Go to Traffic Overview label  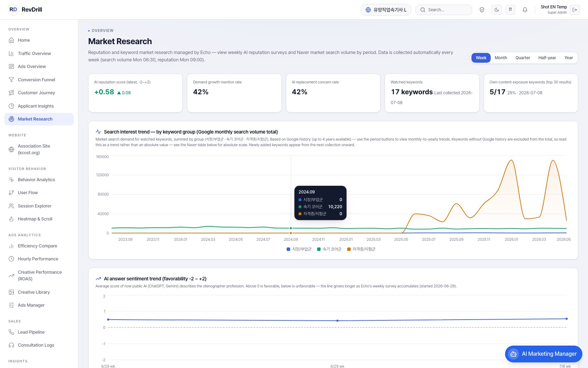click(x=34, y=53)
